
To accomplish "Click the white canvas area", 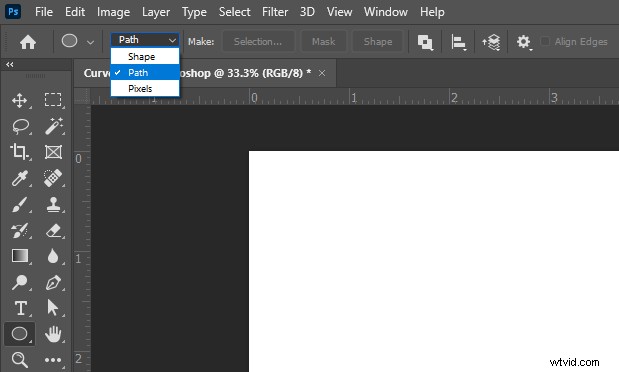I will [x=433, y=261].
